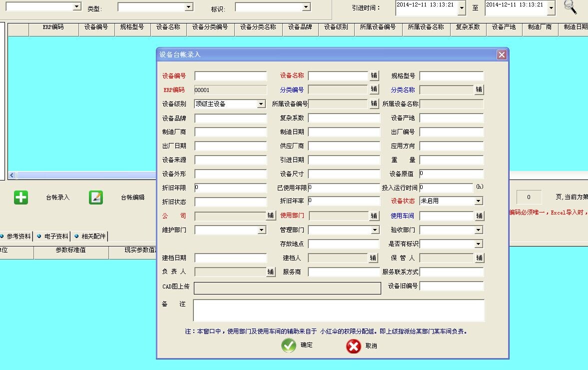Focus the 存放地点 input field
This screenshot has width=588, height=370.
tap(344, 244)
